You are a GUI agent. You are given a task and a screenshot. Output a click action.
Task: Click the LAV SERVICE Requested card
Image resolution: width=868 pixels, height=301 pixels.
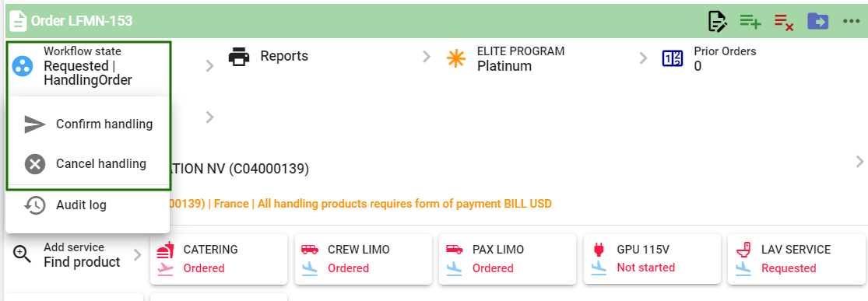tap(796, 259)
